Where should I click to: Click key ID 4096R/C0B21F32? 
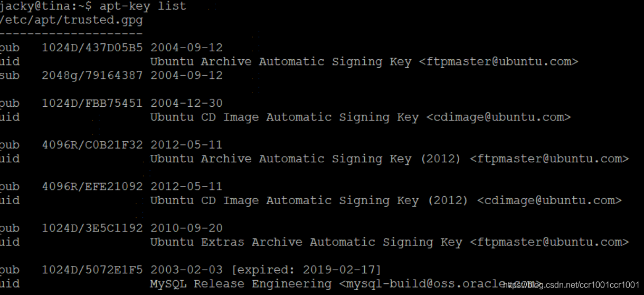92,145
